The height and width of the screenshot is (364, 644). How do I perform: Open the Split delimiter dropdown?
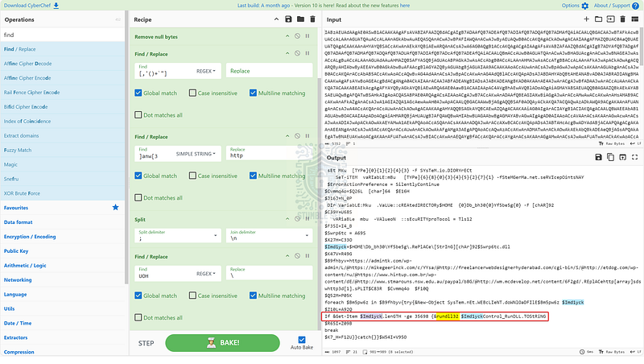[178, 235]
